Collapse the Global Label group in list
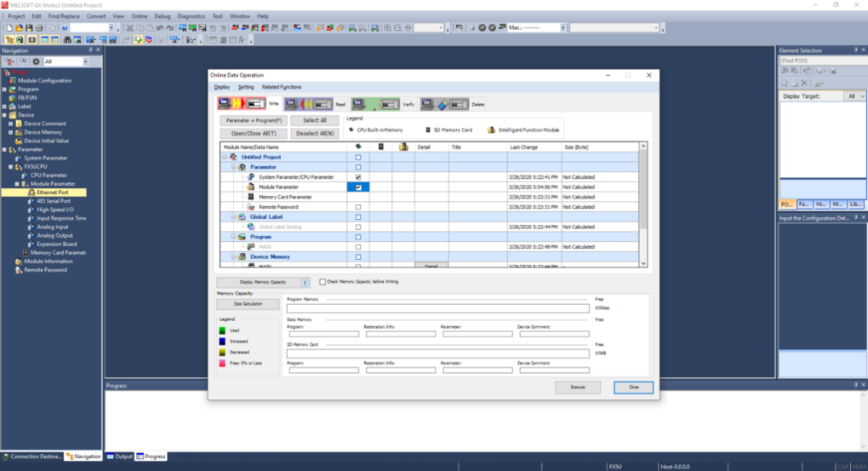Image resolution: width=868 pixels, height=471 pixels. tap(232, 217)
